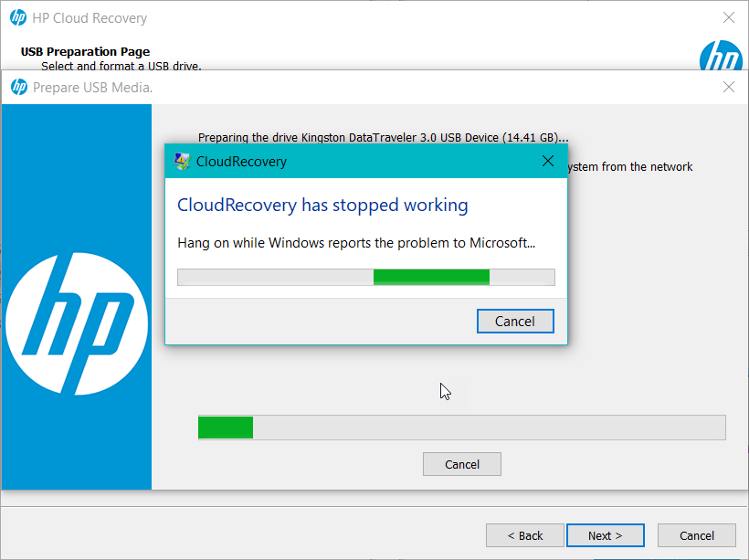Proceed with the Next button
This screenshot has width=749, height=560.
click(x=605, y=535)
